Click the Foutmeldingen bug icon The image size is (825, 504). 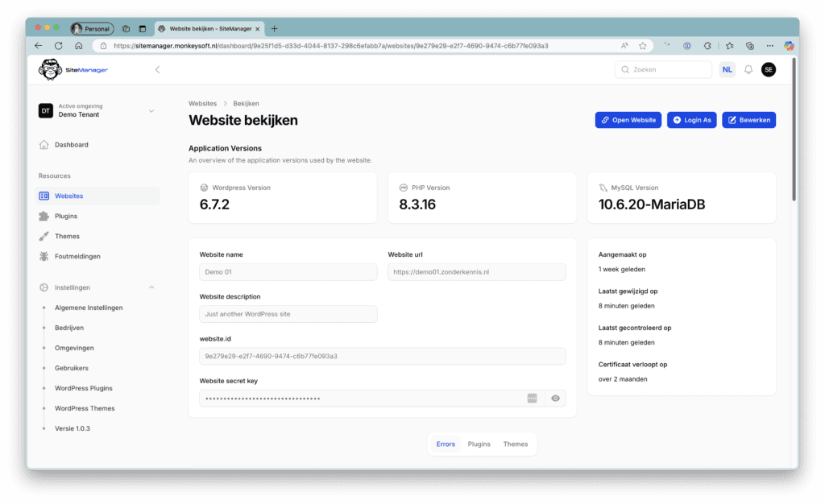[x=44, y=257]
